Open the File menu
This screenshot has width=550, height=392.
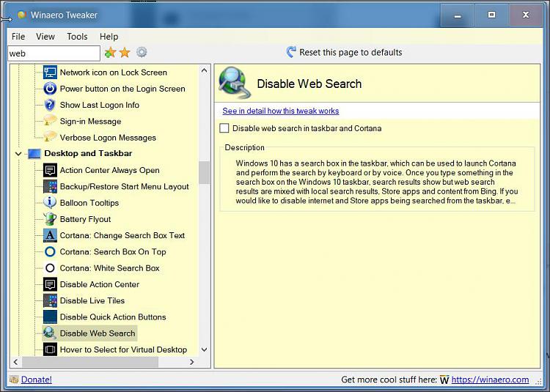click(18, 37)
